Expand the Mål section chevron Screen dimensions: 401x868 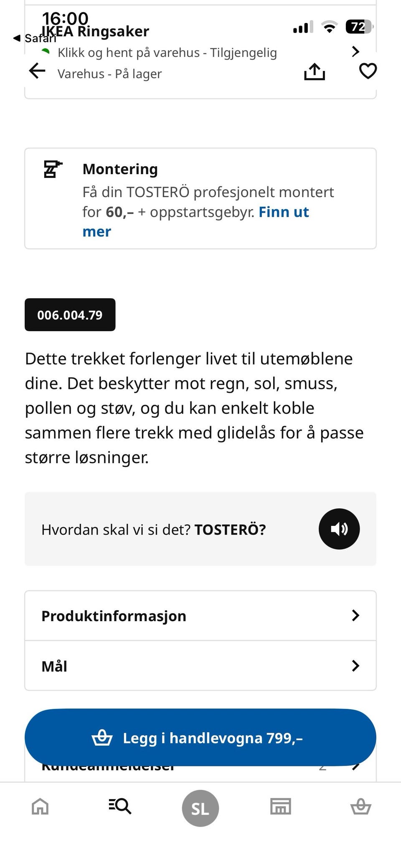pyautogui.click(x=355, y=665)
